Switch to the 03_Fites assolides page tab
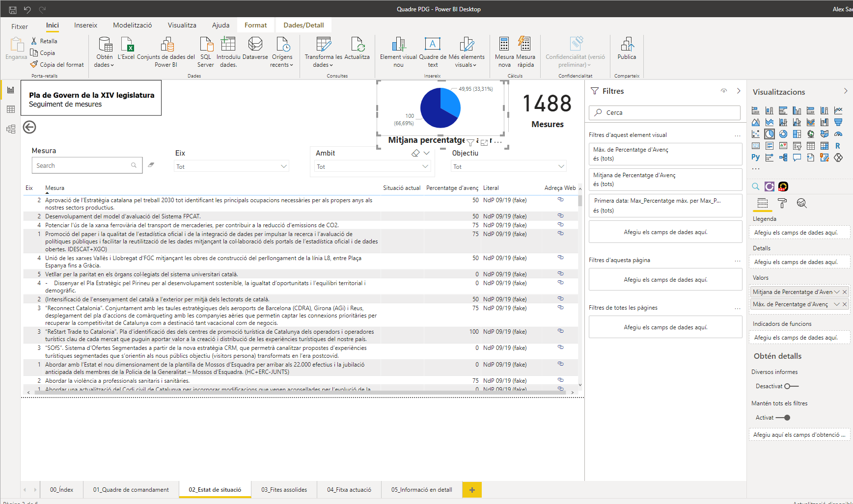 [x=284, y=490]
